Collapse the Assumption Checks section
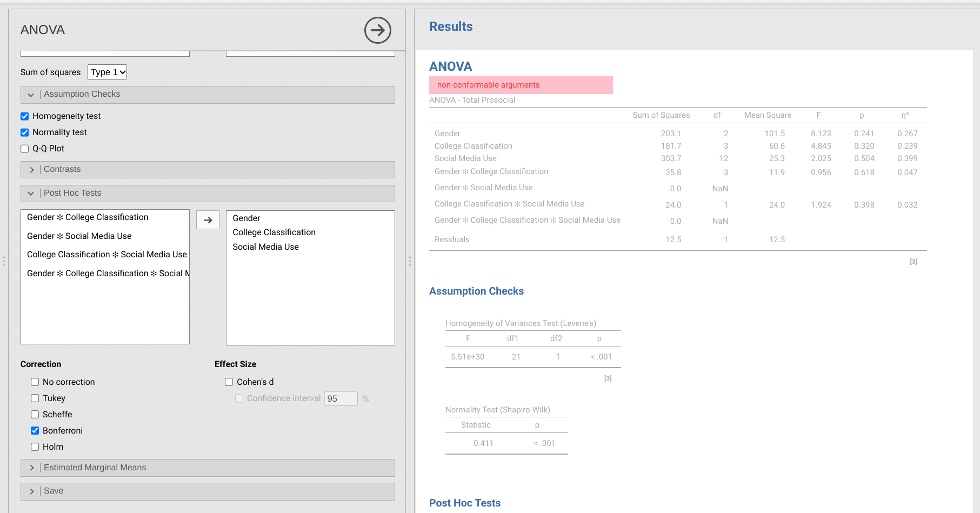The image size is (980, 513). (x=208, y=95)
